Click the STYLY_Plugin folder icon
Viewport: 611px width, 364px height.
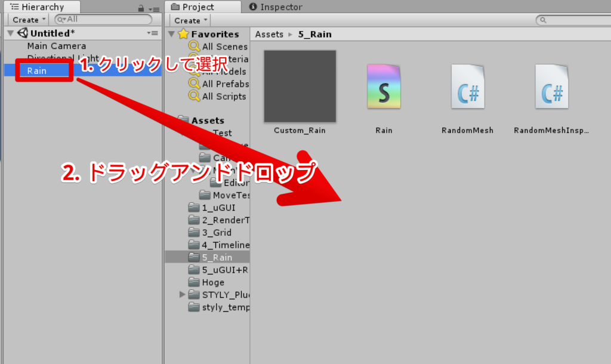[x=194, y=294]
